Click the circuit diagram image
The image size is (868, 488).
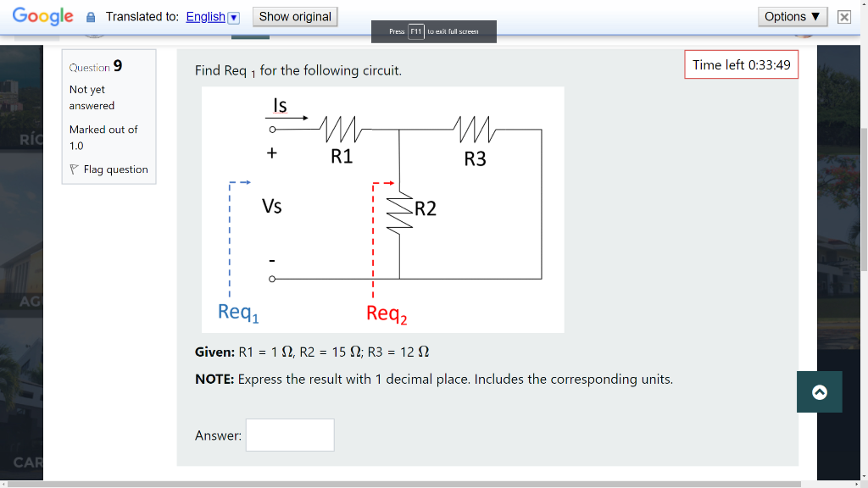pos(383,208)
